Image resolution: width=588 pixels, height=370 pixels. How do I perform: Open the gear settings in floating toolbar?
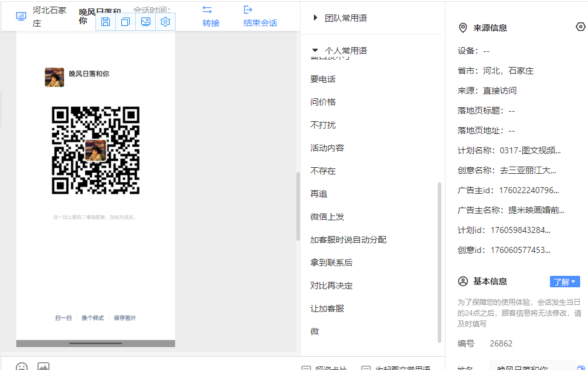click(x=165, y=22)
